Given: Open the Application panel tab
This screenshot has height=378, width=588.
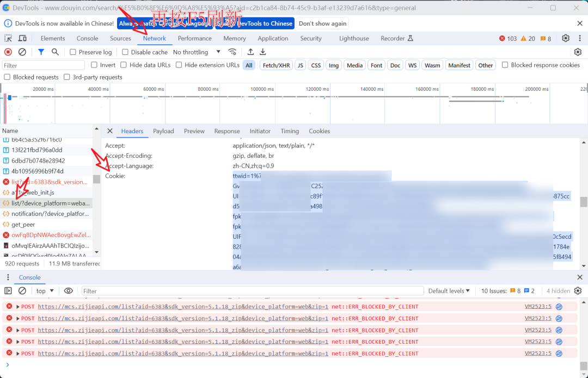Looking at the screenshot, I should pos(273,39).
